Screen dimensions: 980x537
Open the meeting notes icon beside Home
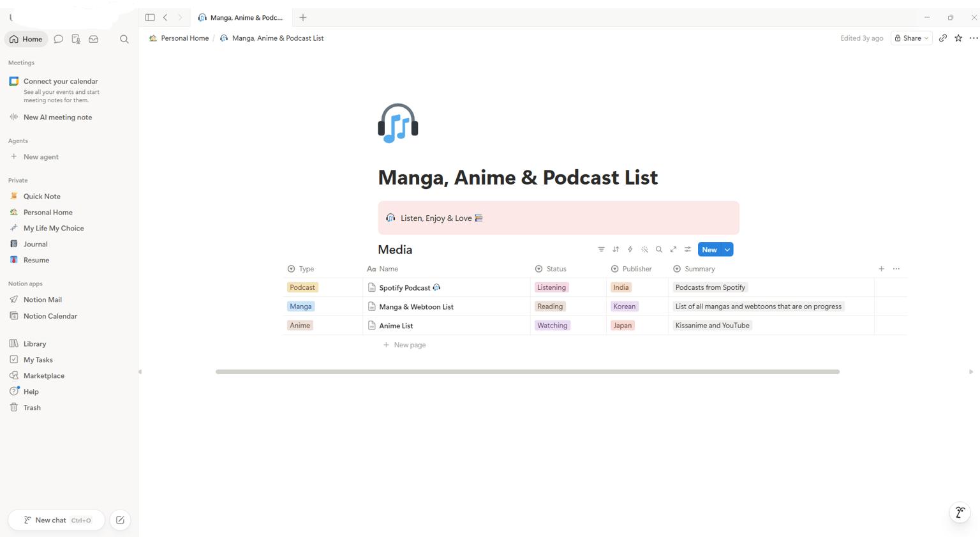[76, 40]
